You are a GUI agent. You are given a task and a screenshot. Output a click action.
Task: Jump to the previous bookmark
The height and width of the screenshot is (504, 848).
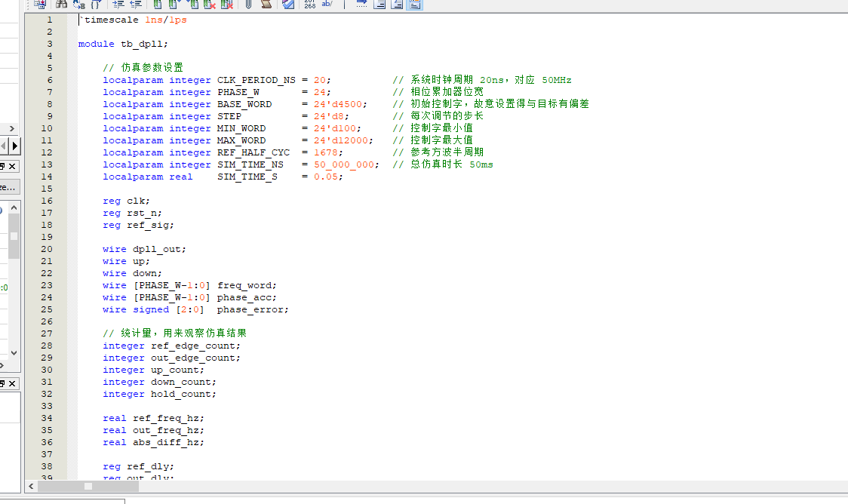coord(192,5)
